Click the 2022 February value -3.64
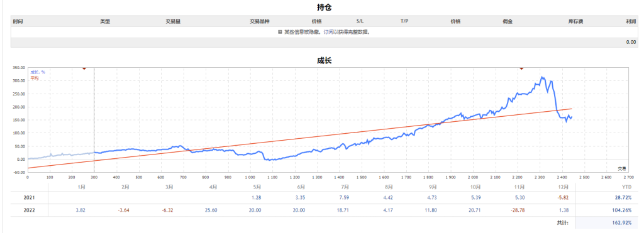644x233 pixels. [x=124, y=210]
